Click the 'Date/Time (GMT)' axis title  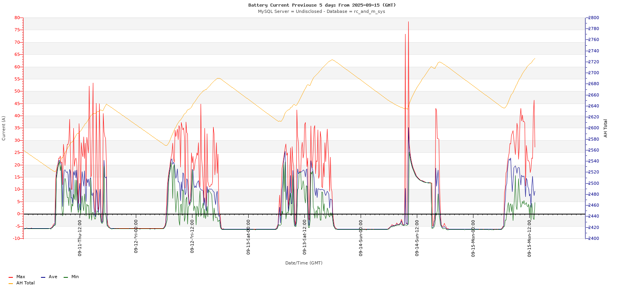(304, 263)
